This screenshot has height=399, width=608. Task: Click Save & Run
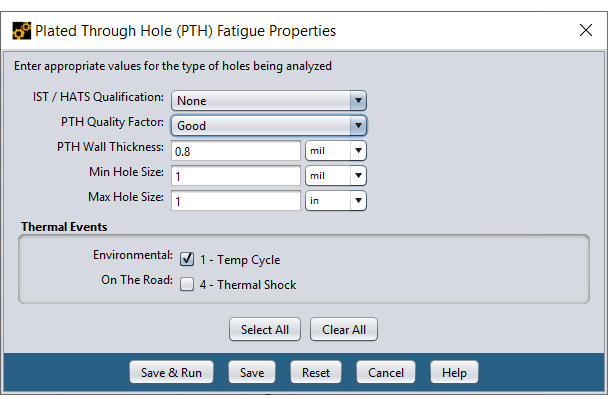click(x=171, y=372)
